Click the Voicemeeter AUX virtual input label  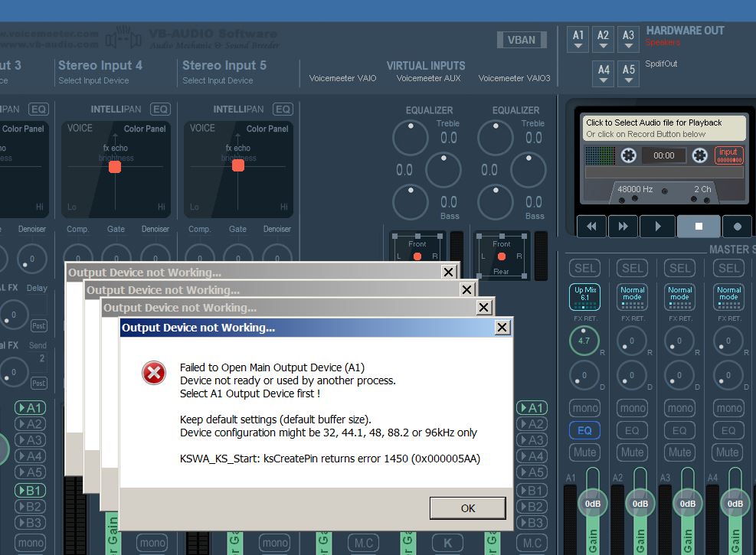pos(428,78)
